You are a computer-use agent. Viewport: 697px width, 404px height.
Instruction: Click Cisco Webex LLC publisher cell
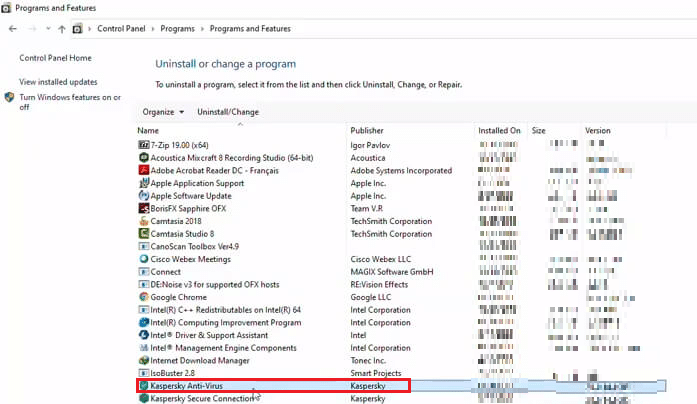(x=381, y=259)
